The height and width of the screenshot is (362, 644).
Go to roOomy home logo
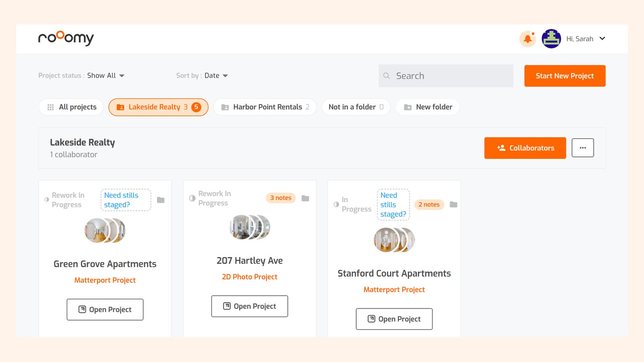(66, 38)
